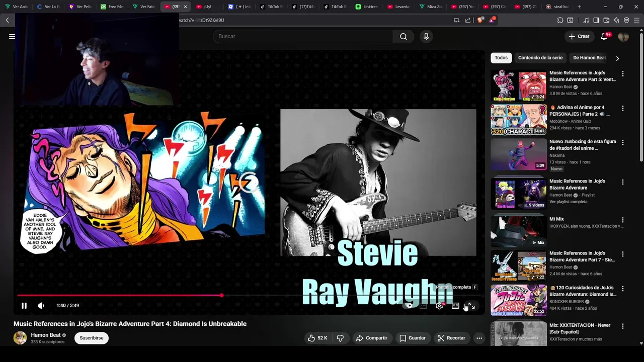Screen dimensions: 644x362
Task: Open options for Music References playlist item
Action: tap(623, 182)
